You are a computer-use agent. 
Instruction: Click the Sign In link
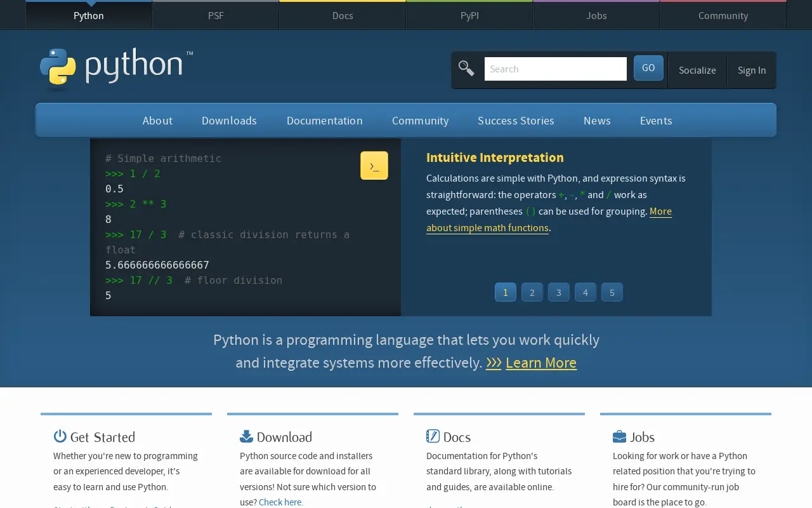(x=752, y=70)
